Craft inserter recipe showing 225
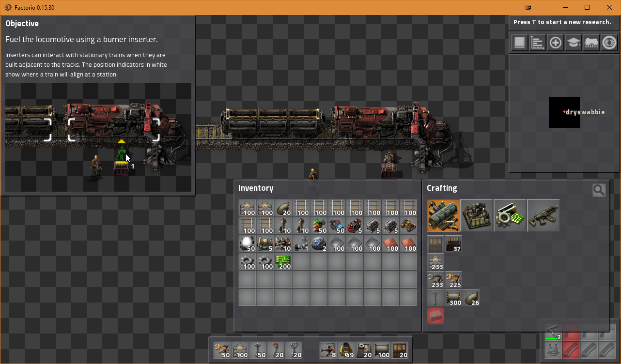This screenshot has height=364, width=621. tap(453, 280)
